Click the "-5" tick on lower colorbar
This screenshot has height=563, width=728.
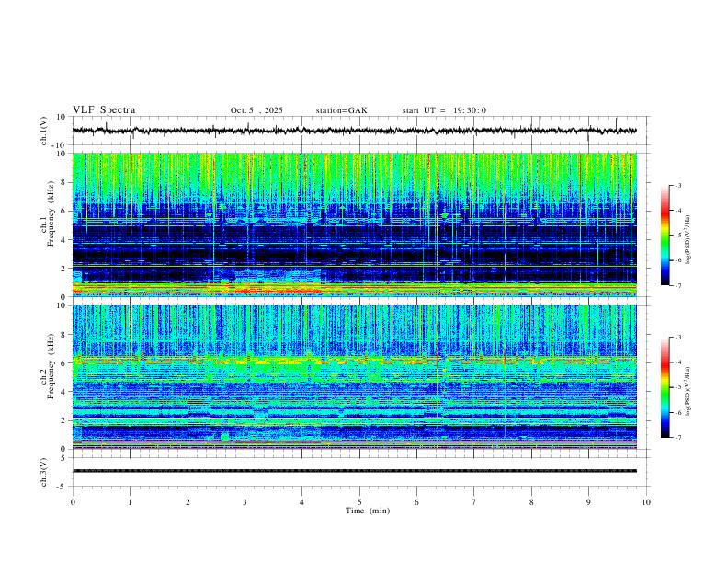point(677,387)
